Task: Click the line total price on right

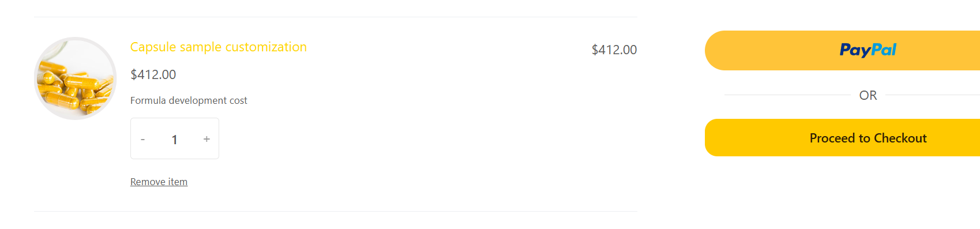Action: coord(614,50)
